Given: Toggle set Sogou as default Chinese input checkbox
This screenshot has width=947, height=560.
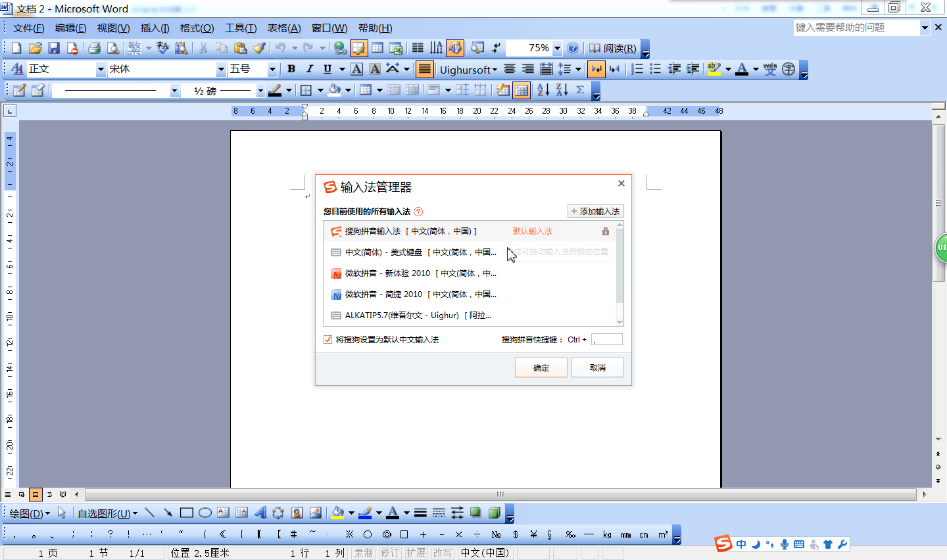Looking at the screenshot, I should pyautogui.click(x=328, y=340).
